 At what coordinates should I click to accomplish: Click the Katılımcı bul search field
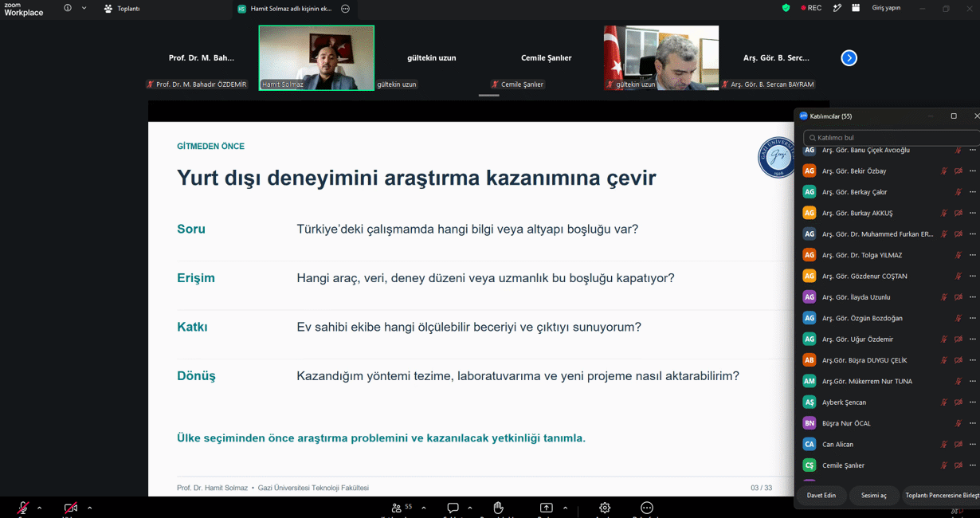click(x=891, y=138)
